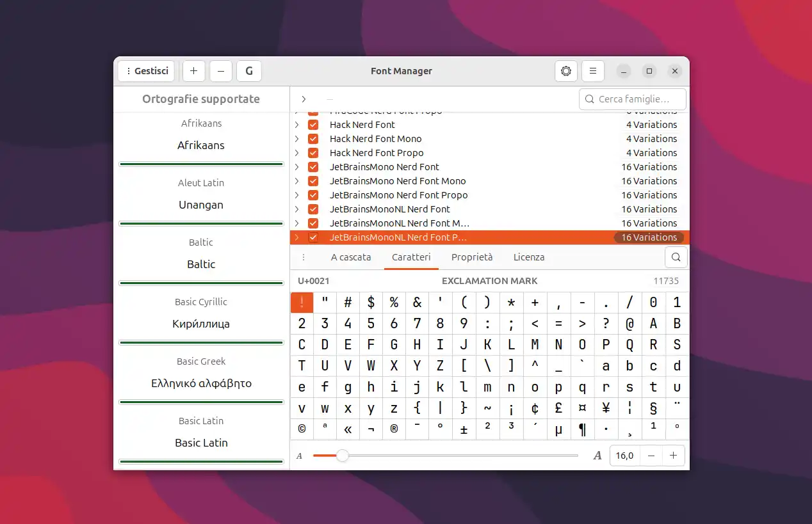Viewport: 812px width, 524px height.
Task: Click the font size slider handle
Action: pyautogui.click(x=343, y=456)
